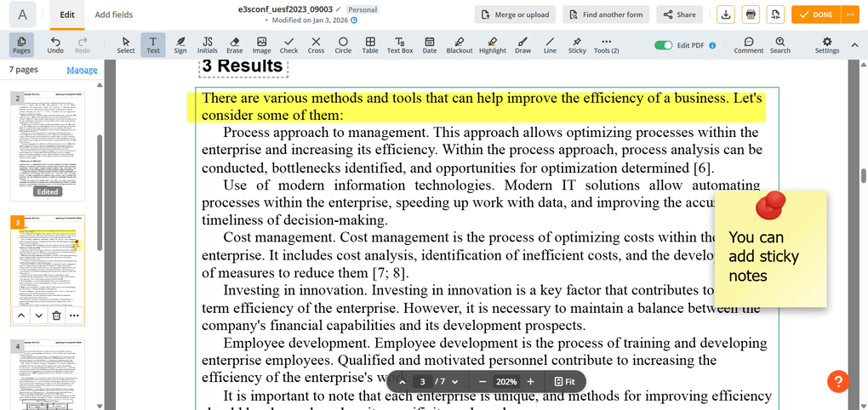The image size is (868, 410).
Task: Move page 3 up in the thumbnails
Action: (x=20, y=316)
